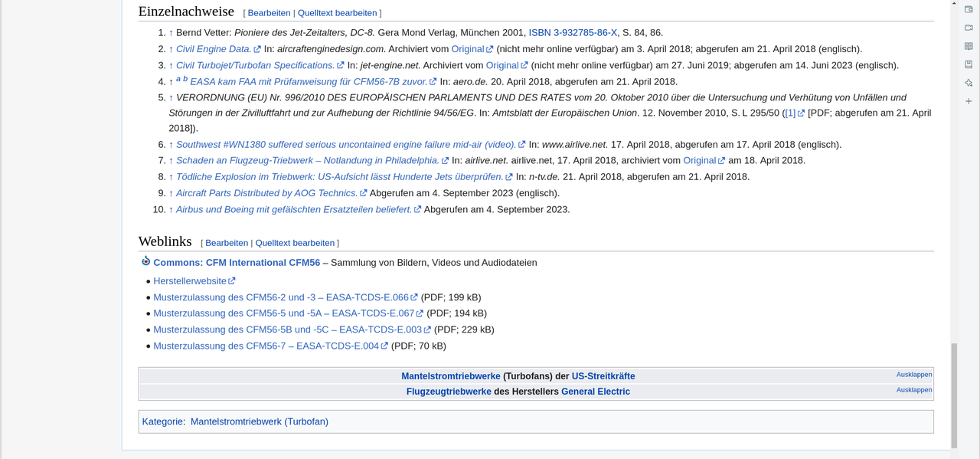Screen dimensions: 980x459
Task: Click up arrow before Aircraft Parts reference
Action: tap(171, 193)
